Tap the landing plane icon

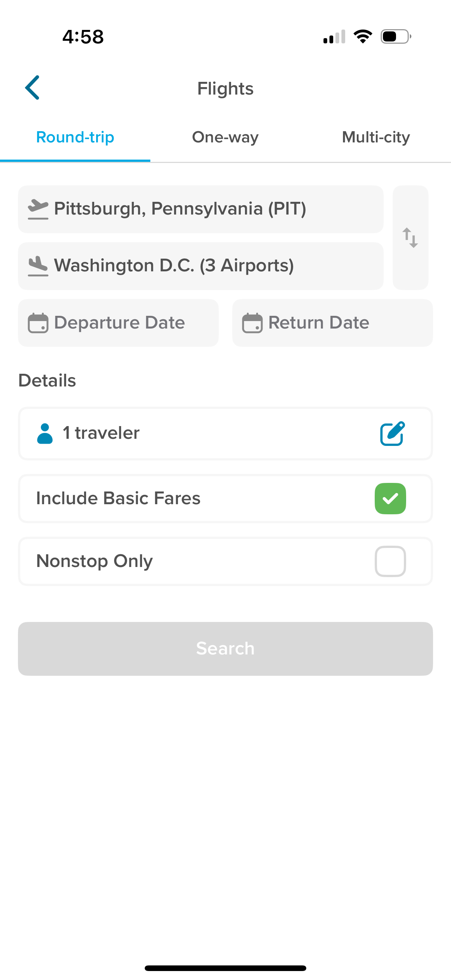pyautogui.click(x=38, y=266)
